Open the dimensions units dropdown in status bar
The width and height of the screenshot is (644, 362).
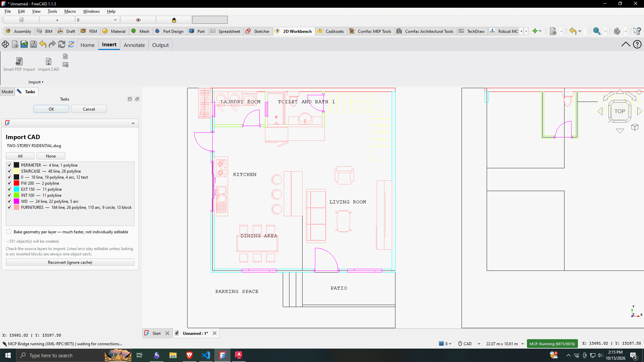pos(505,344)
